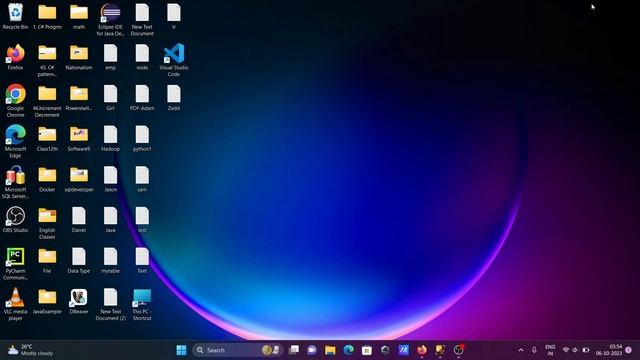Select the Eclipse IDE desktop shortcut

(x=110, y=20)
